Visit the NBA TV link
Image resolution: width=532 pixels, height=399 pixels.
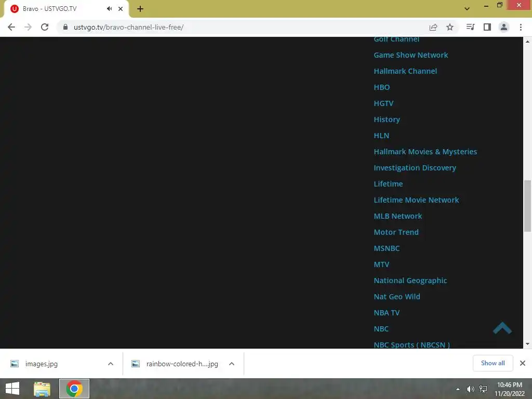387,313
